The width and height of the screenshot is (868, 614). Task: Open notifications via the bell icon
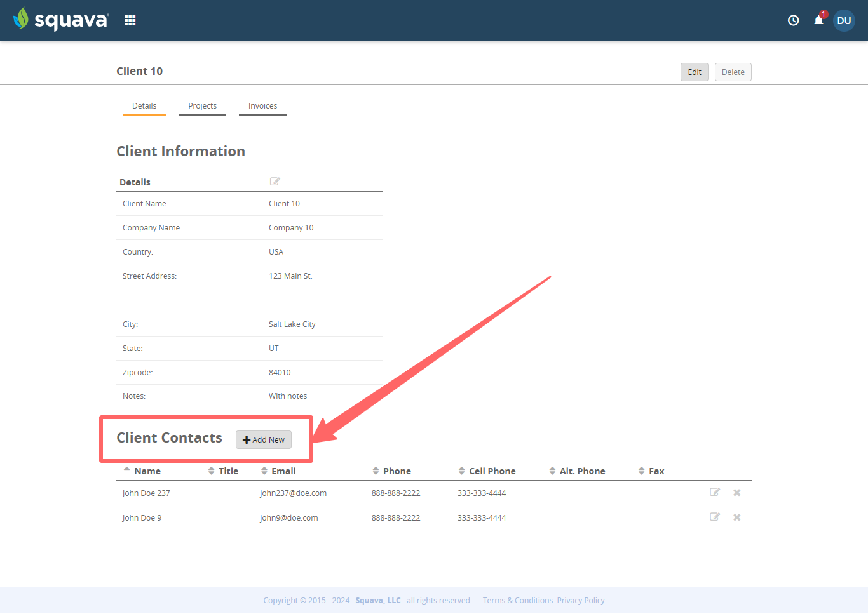(818, 20)
